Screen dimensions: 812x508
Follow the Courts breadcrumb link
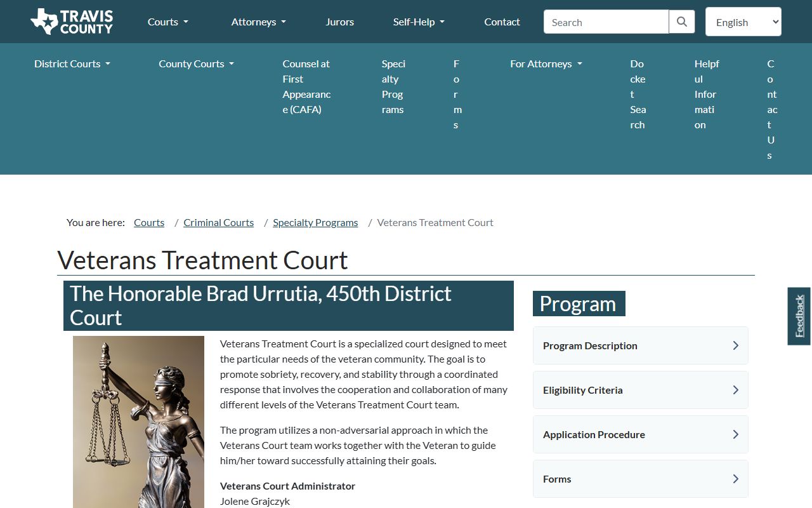[x=149, y=222]
